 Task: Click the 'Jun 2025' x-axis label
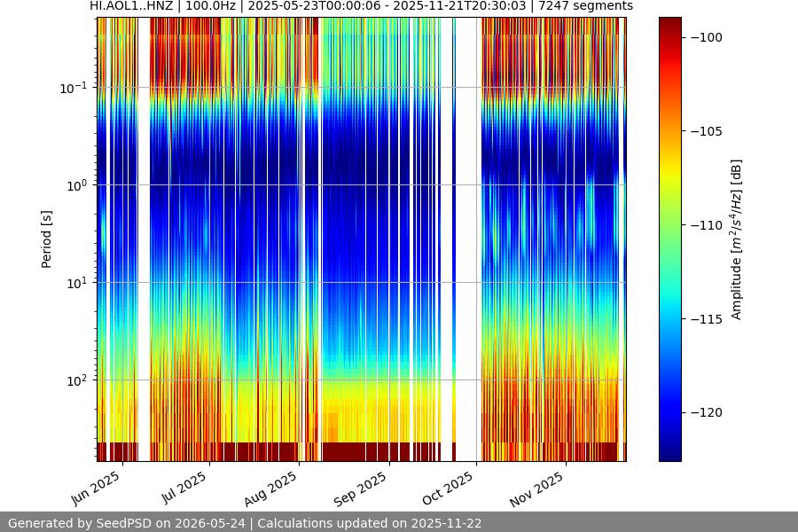click(x=96, y=489)
